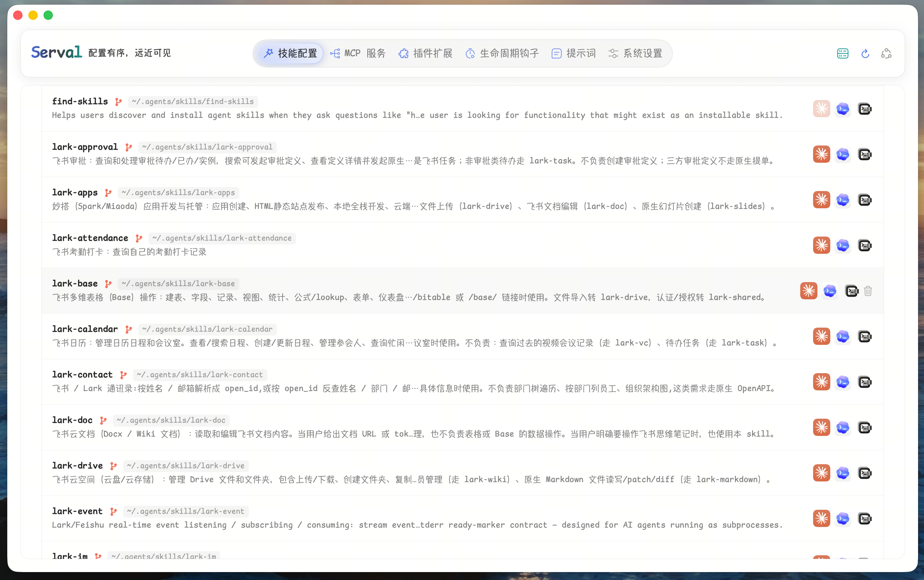Click the description "飞书考勤打卡：查询自己的考勤打卡记录"
The width and height of the screenshot is (924, 580).
coord(129,252)
